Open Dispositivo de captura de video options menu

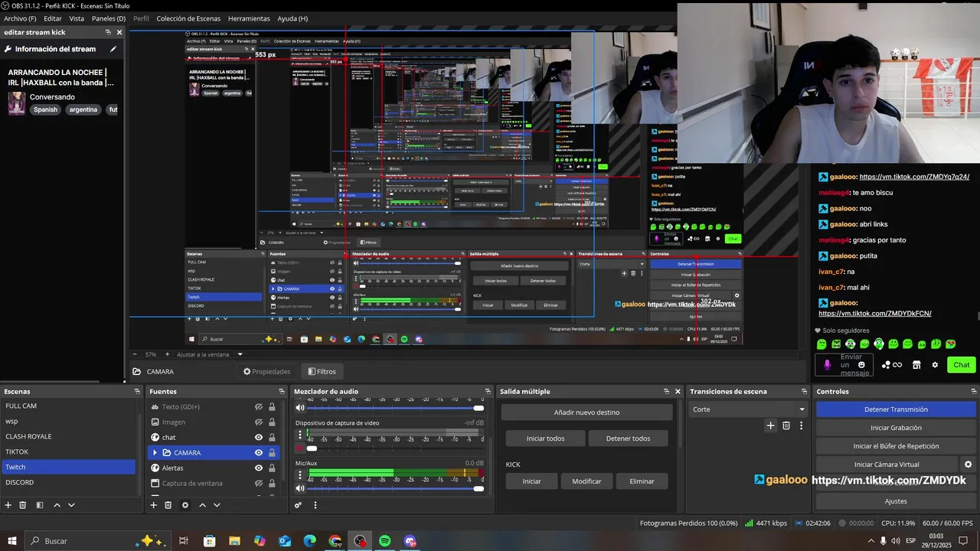point(300,435)
